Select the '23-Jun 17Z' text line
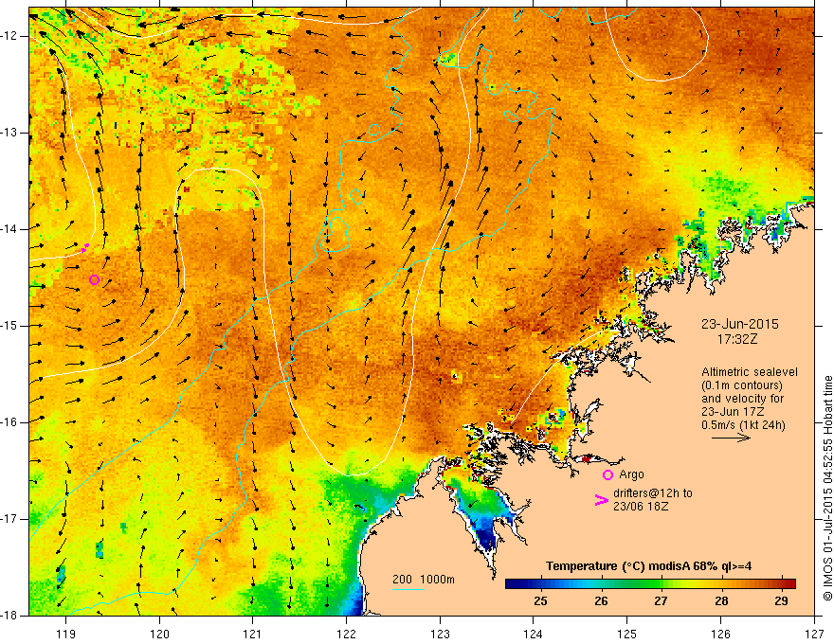 tap(732, 412)
